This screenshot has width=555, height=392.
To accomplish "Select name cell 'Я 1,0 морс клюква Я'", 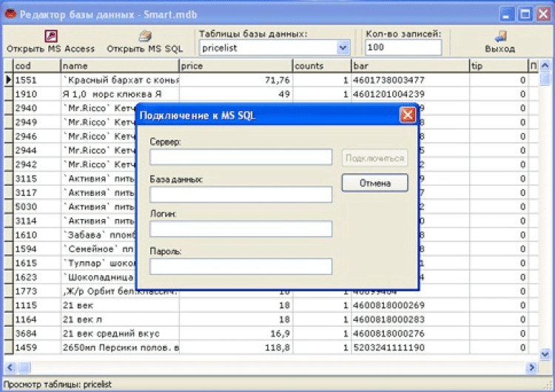I will pyautogui.click(x=120, y=94).
